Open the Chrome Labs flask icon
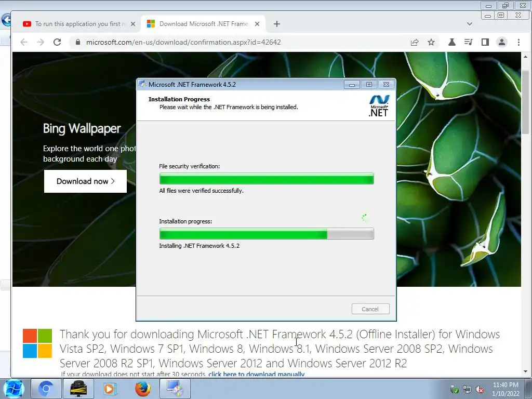Screen dimensions: 532x399 (451, 42)
